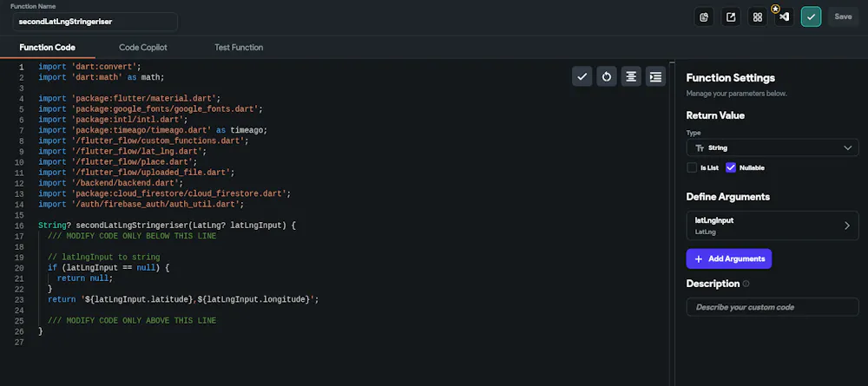Screen dimensions: 868x386
Task: Click the cloud_firestore import line
Action: coord(164,193)
